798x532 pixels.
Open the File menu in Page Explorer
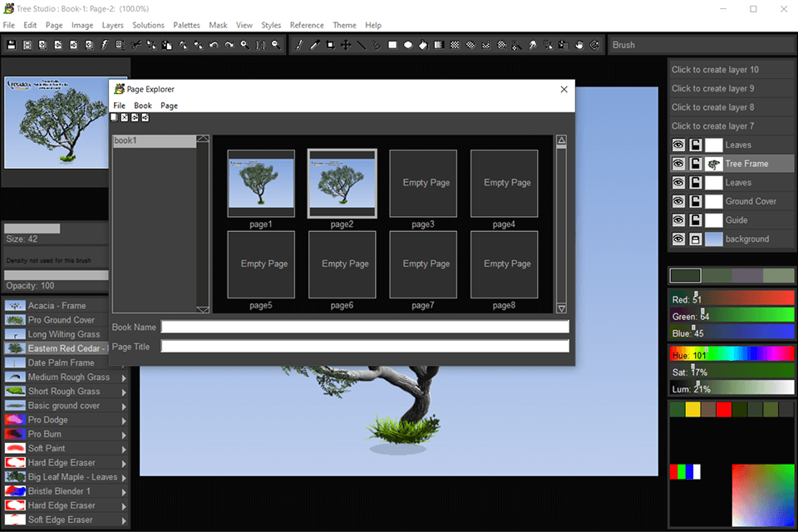tap(119, 106)
